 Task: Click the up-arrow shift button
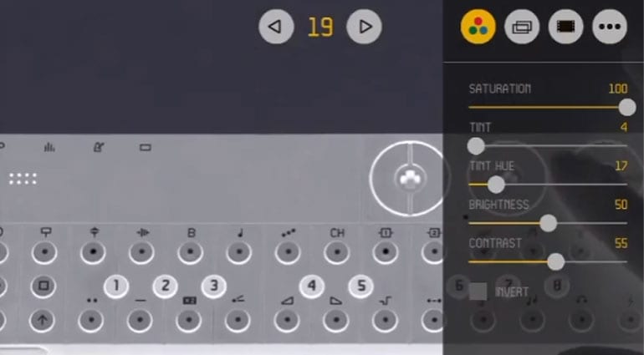[x=43, y=320]
